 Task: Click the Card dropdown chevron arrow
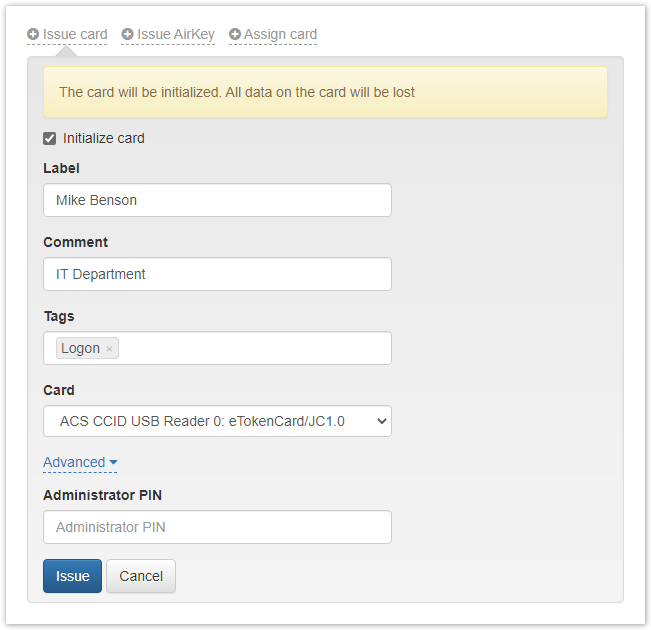point(380,421)
